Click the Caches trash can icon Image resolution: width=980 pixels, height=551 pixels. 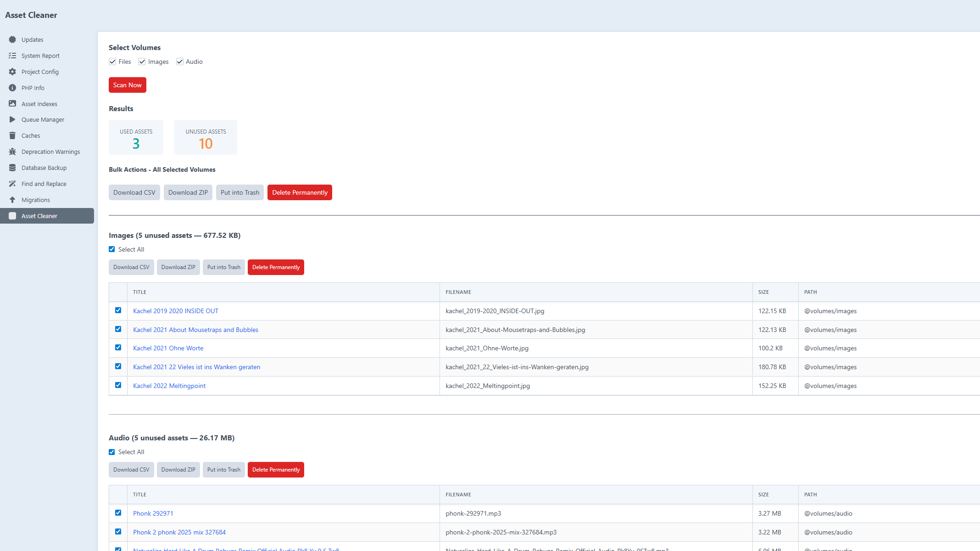(x=12, y=135)
